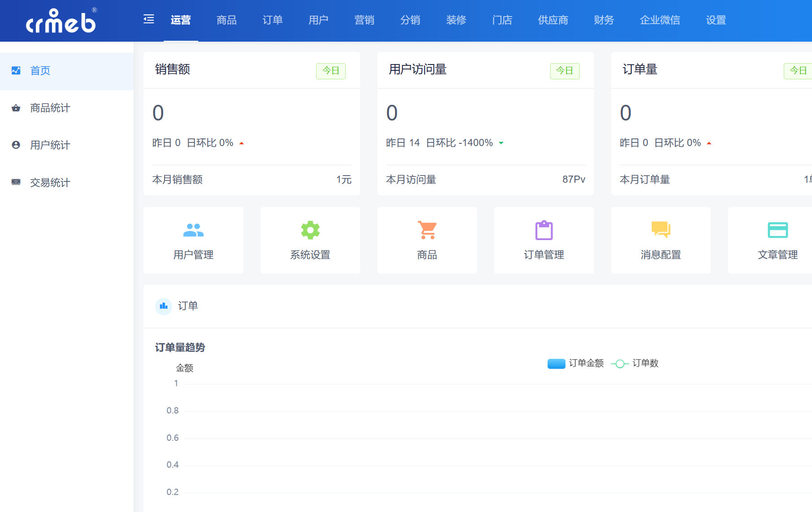Screen dimensions: 812x512
Task: Open the 消息配置 shortcut label
Action: [661, 255]
